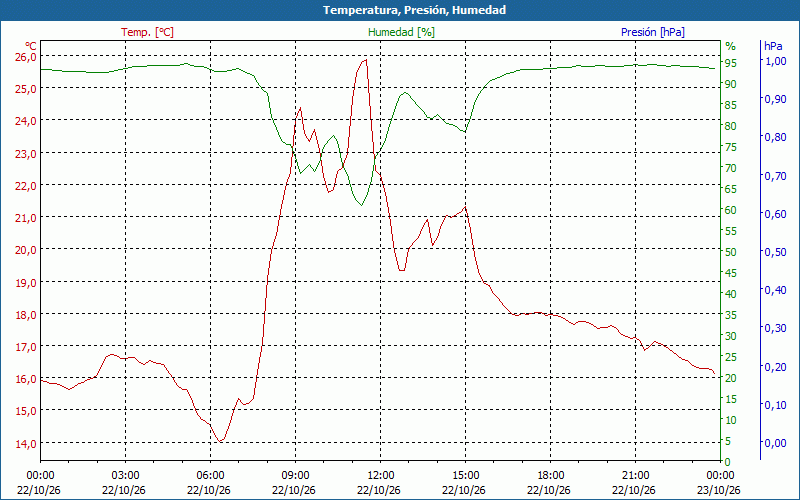Click the '0,30' pressure axis value

776,328
